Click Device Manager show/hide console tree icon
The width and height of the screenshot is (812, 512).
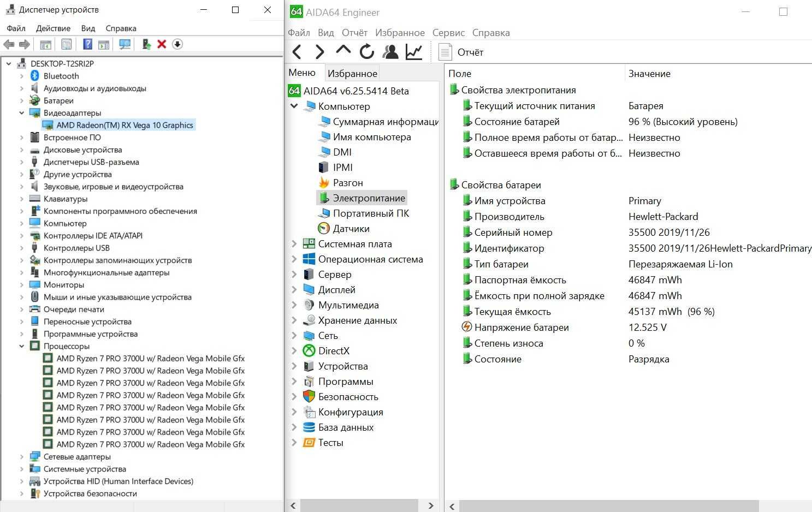pyautogui.click(x=46, y=44)
